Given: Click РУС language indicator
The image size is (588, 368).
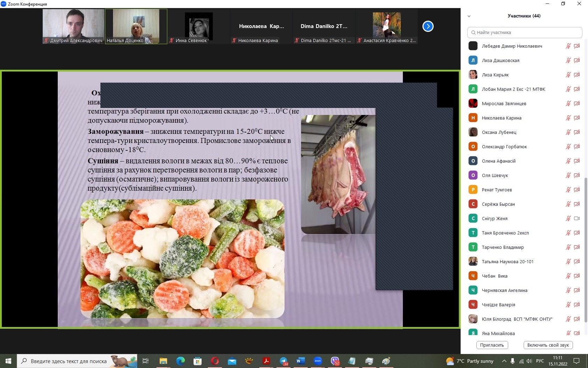Looking at the screenshot, I should [540, 361].
